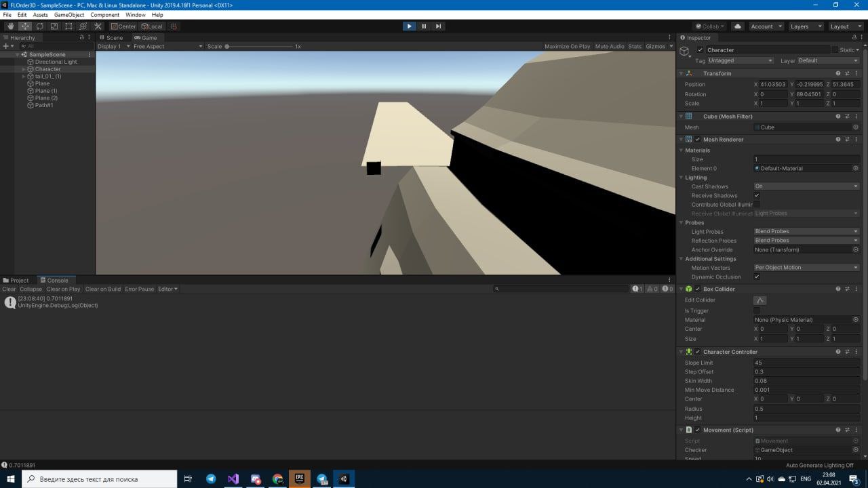Viewport: 868px width, 488px height.
Task: Pick a mesh with Cube object picker
Action: pos(856,127)
